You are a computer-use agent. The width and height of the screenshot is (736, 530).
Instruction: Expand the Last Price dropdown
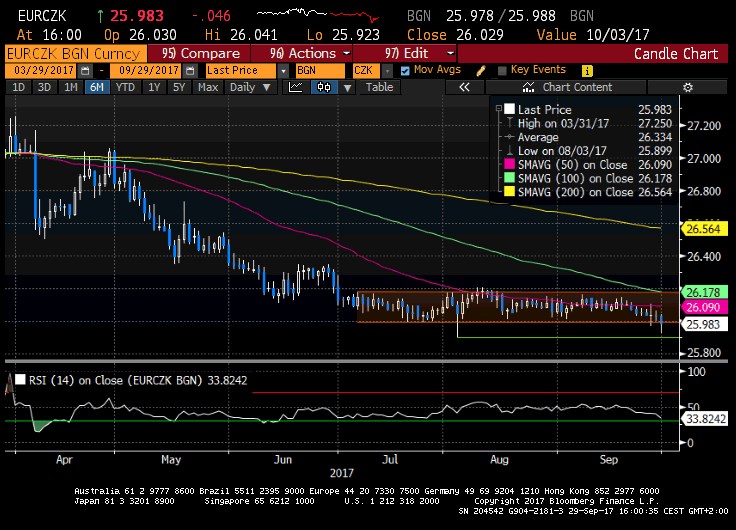pos(284,71)
